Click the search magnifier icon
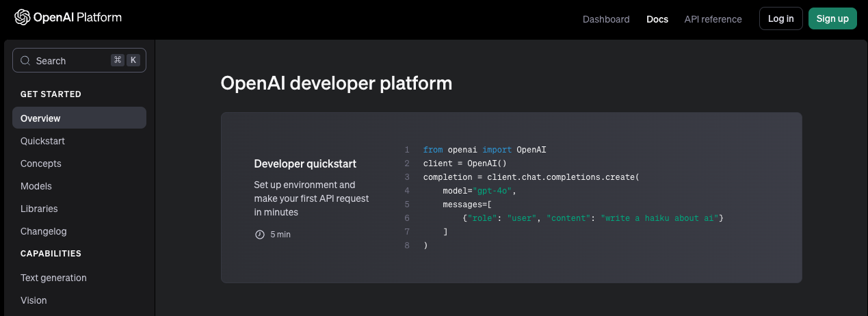The image size is (868, 316). coord(25,60)
